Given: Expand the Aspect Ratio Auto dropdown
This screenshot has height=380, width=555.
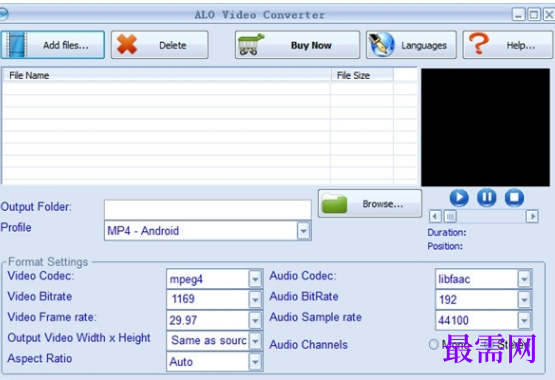Looking at the screenshot, I should click(x=255, y=362).
